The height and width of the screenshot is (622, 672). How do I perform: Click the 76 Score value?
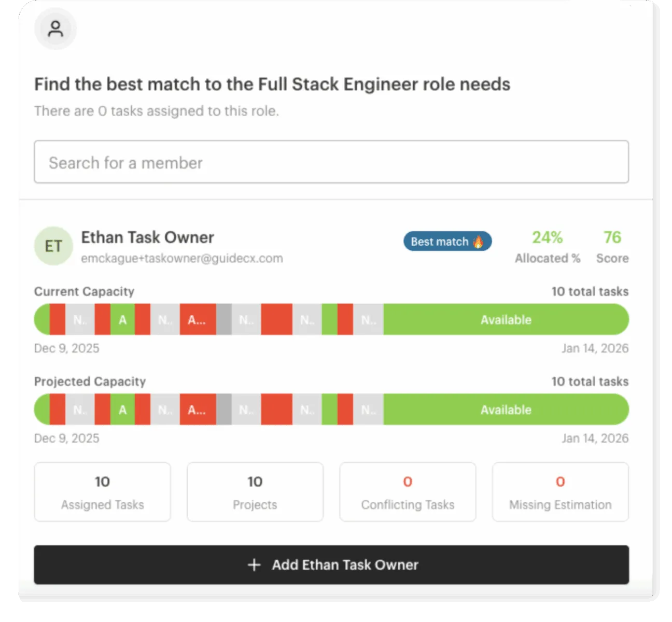(612, 237)
